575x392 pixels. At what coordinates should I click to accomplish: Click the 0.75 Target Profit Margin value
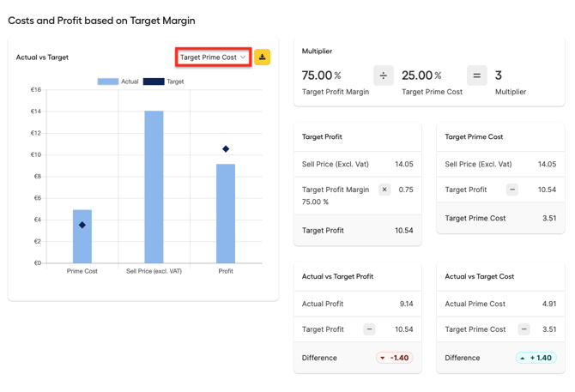406,190
